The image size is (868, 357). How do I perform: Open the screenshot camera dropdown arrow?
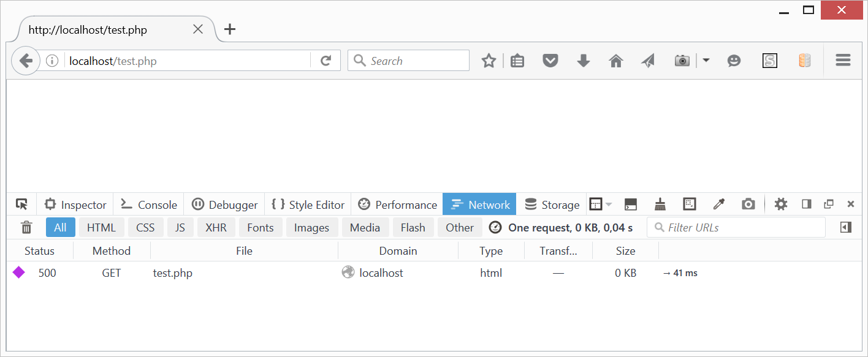[x=706, y=61]
